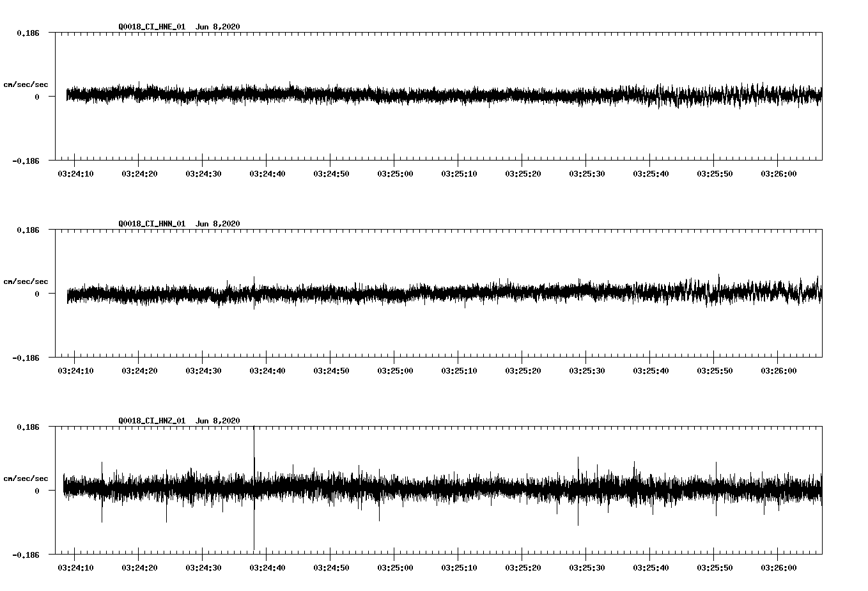This screenshot has height=591, width=868.
Task: Select 03:25:20 tick label under HNN plot
Action: 523,370
